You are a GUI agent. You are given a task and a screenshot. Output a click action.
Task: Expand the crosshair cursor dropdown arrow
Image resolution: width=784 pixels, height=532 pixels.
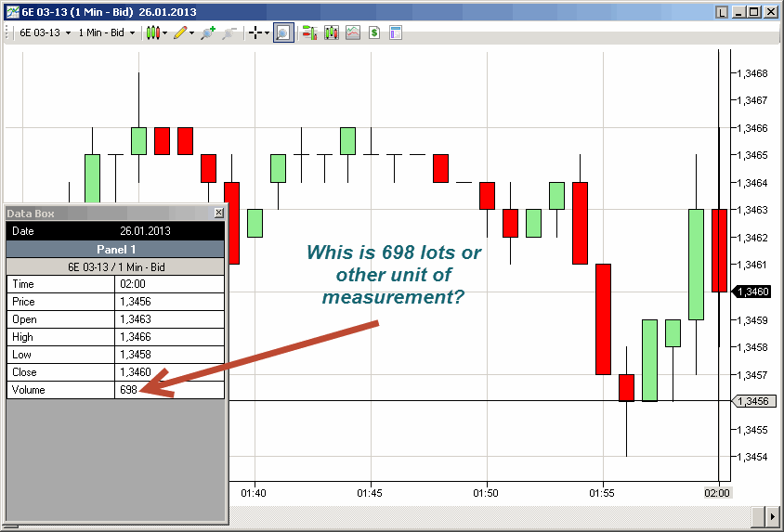coord(267,32)
